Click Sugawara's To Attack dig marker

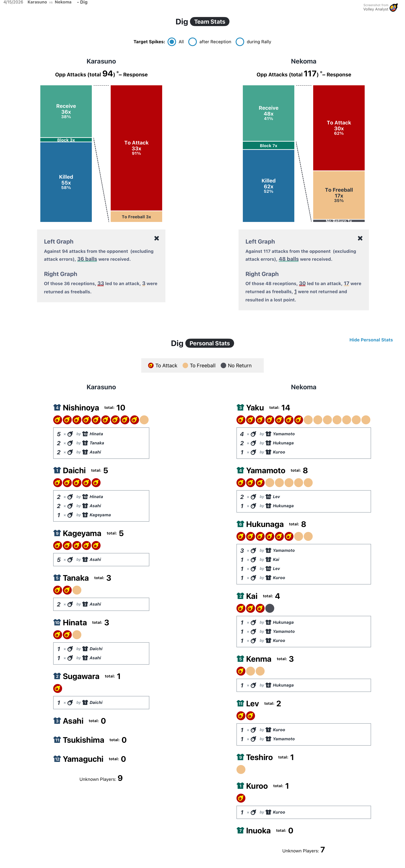coord(58,688)
